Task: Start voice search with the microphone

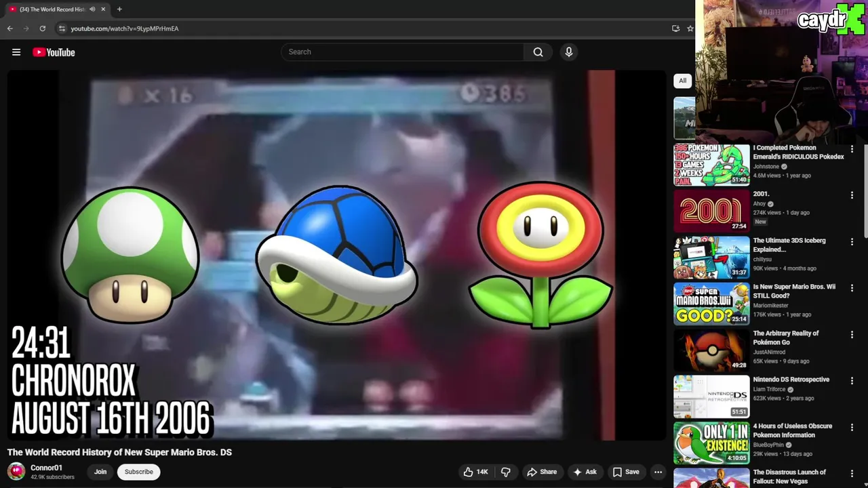Action: [569, 52]
